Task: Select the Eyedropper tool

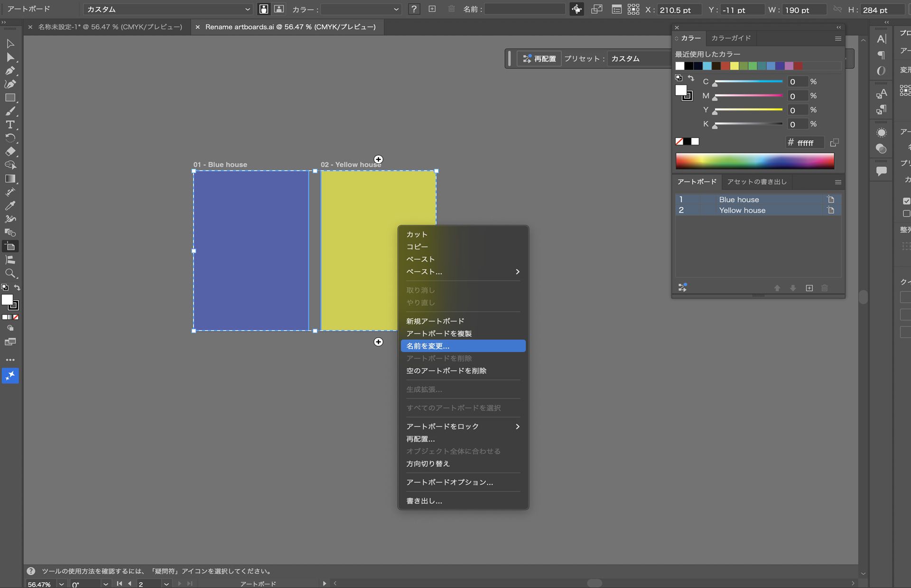Action: pyautogui.click(x=9, y=205)
